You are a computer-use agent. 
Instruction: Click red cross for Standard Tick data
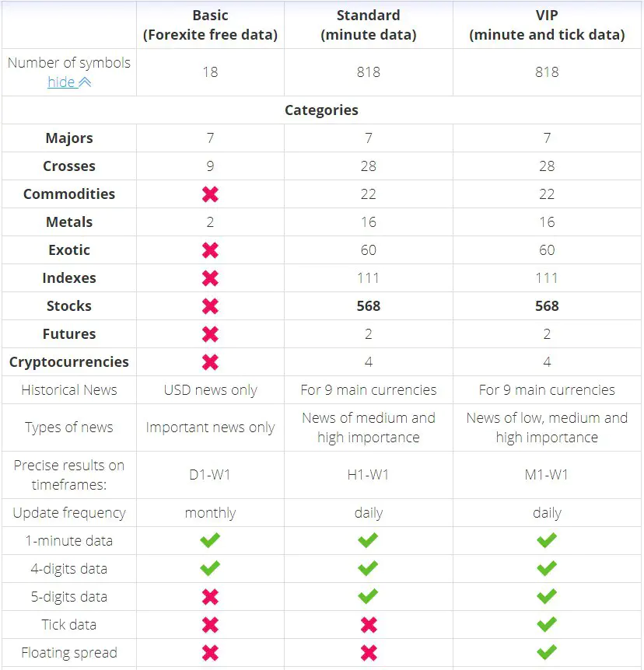coord(369,625)
